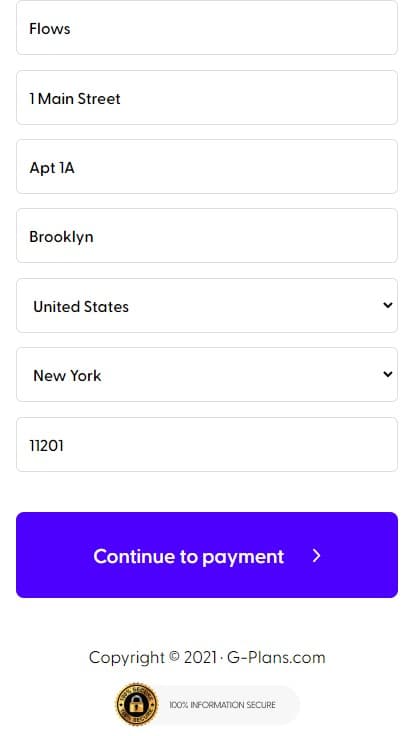Click the copyright © symbol in footer

[174, 656]
